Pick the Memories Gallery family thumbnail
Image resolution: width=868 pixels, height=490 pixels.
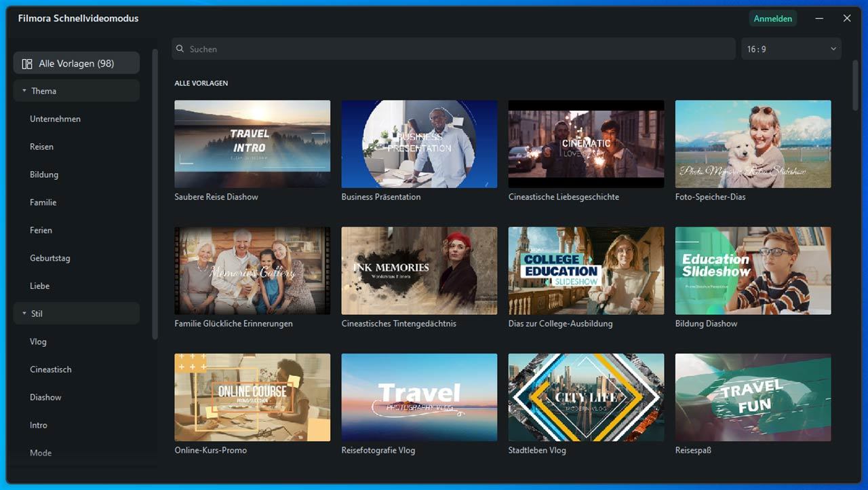pyautogui.click(x=252, y=271)
